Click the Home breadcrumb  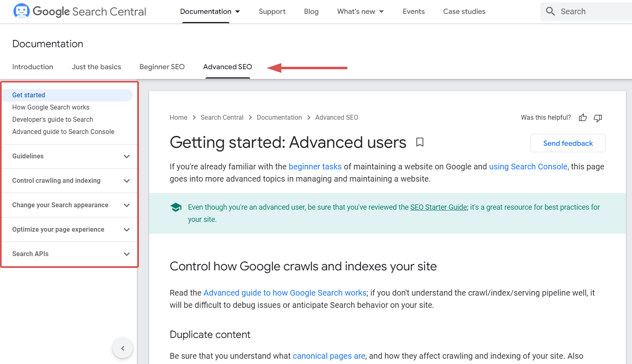(x=178, y=117)
